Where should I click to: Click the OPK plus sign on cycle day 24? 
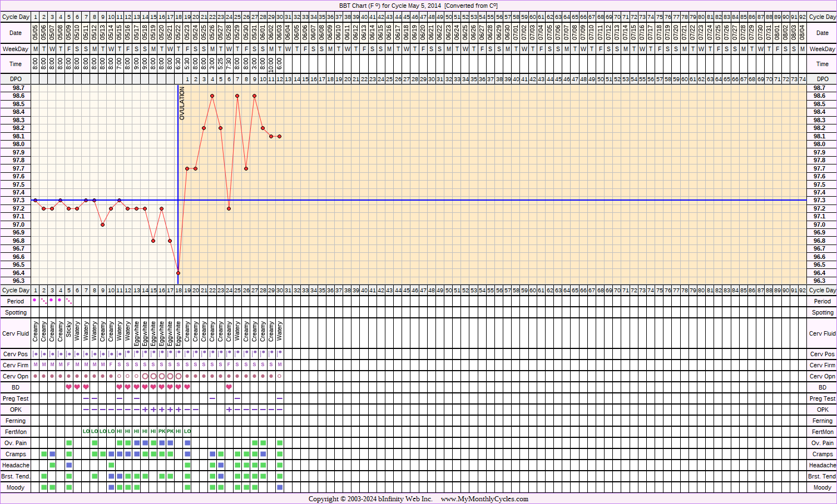click(229, 410)
